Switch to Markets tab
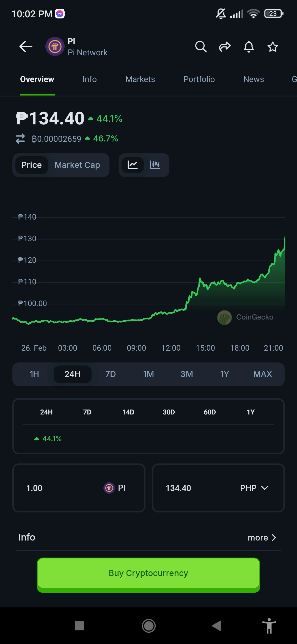Viewport: 297px width, 644px height. tap(140, 79)
